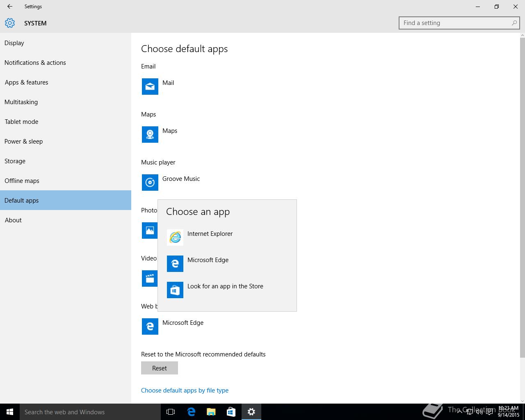Open Apps & features settings
The height and width of the screenshot is (420, 525).
(66, 82)
